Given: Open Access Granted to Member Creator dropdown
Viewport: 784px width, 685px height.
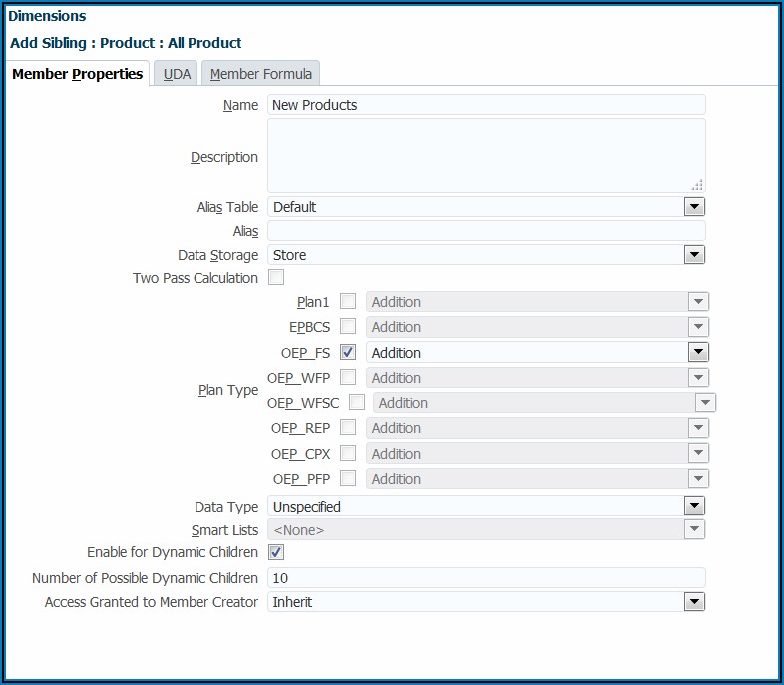Looking at the screenshot, I should pyautogui.click(x=694, y=602).
